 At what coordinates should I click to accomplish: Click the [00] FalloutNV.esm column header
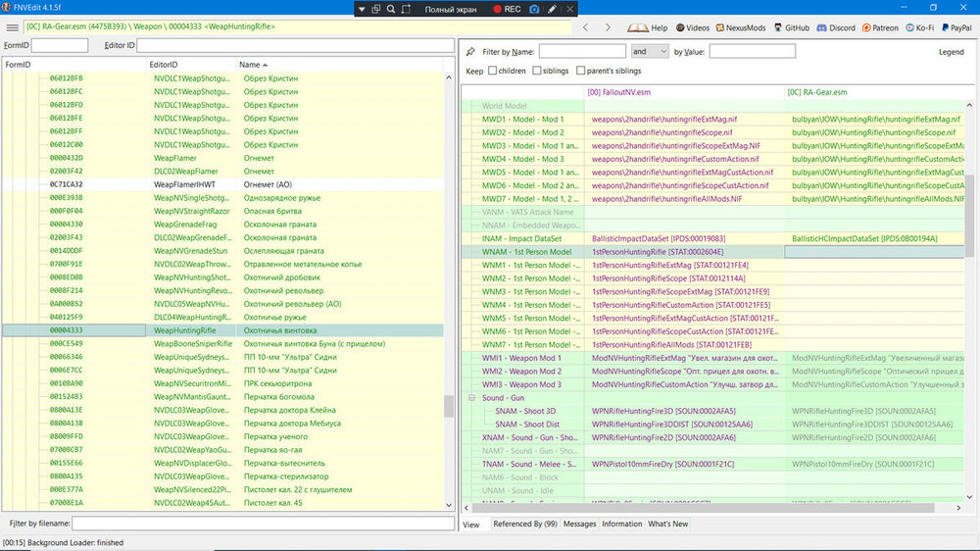point(684,92)
